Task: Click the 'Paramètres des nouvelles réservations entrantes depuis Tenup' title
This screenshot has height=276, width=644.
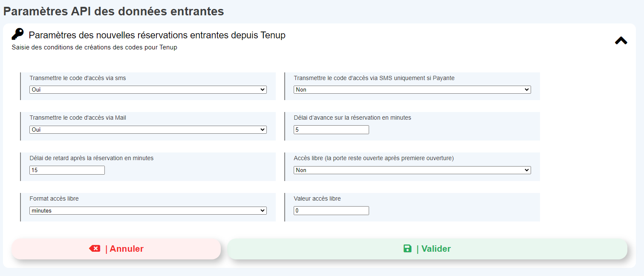Action: pyautogui.click(x=157, y=35)
